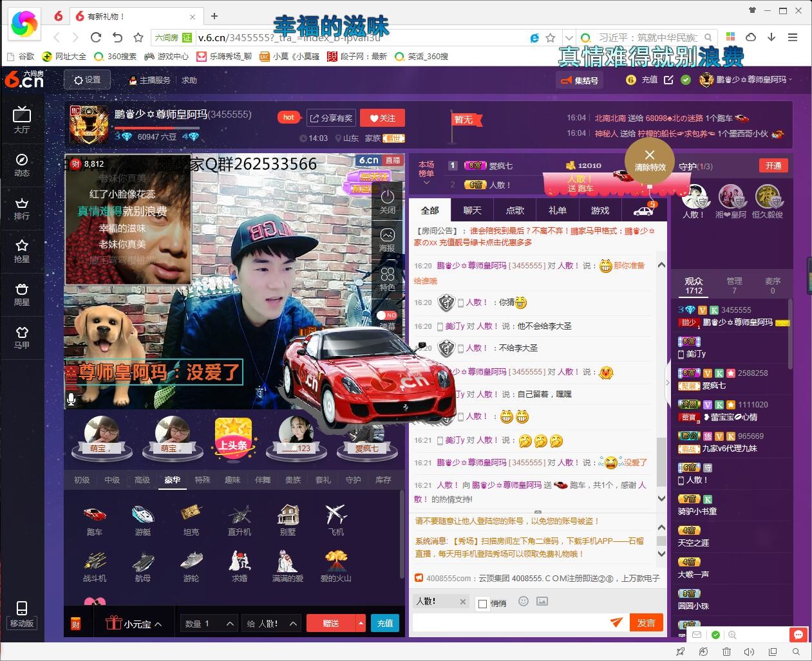
Task: Click the browser volume speaker icon
Action: click(x=749, y=652)
